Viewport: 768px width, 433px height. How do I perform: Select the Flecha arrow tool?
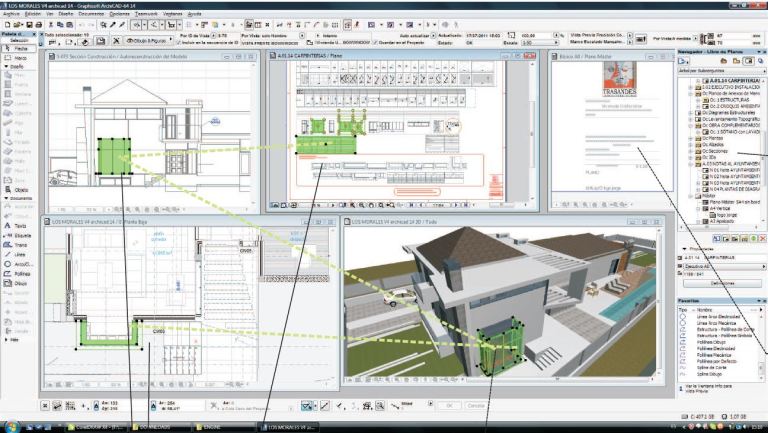[18, 48]
